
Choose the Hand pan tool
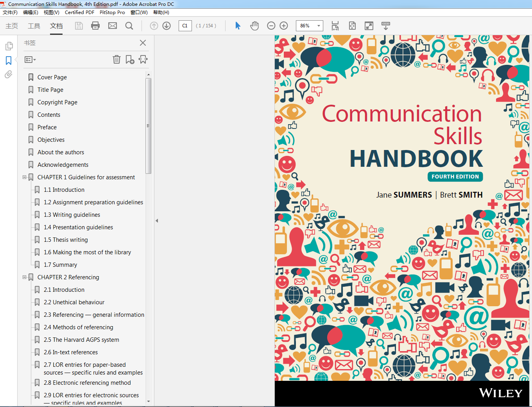click(x=254, y=26)
